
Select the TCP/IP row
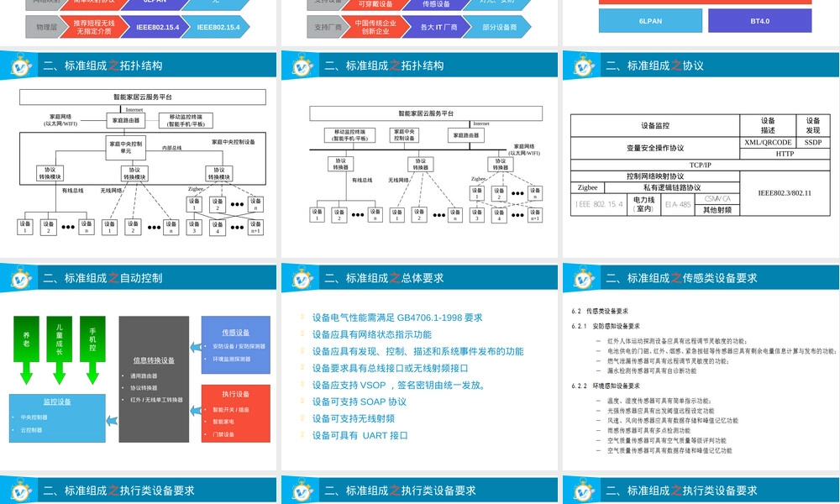[701, 165]
